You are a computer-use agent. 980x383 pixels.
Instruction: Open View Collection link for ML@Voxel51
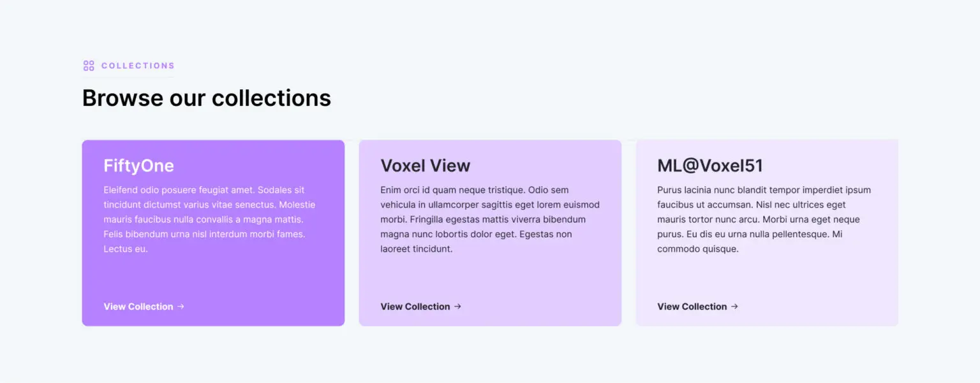pos(698,307)
